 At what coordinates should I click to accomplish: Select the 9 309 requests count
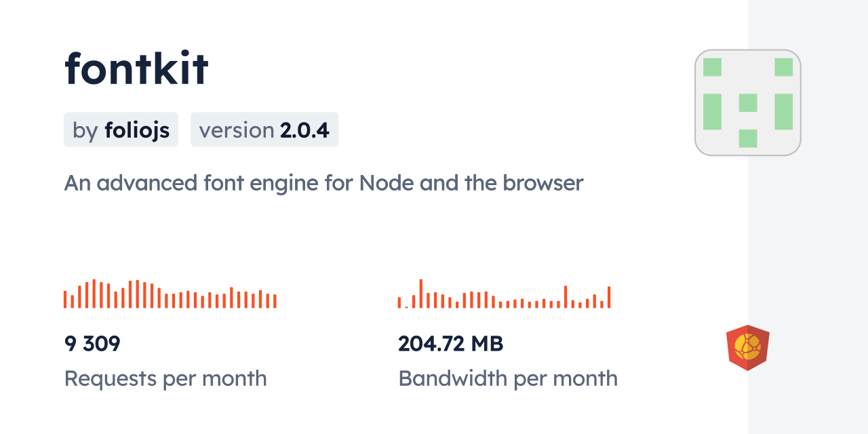pyautogui.click(x=92, y=344)
